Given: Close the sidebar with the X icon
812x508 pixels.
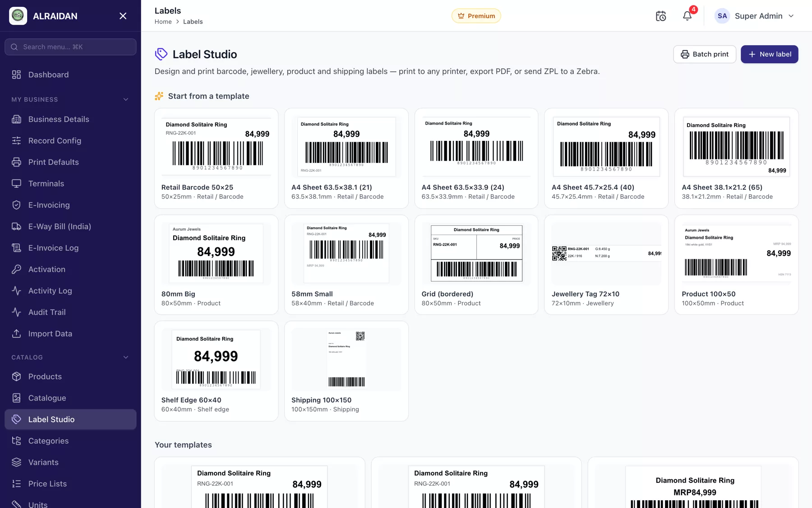Looking at the screenshot, I should (x=123, y=16).
